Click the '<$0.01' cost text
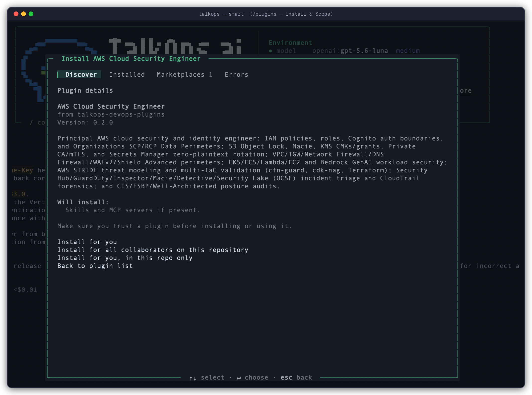The width and height of the screenshot is (532, 395). point(25,290)
